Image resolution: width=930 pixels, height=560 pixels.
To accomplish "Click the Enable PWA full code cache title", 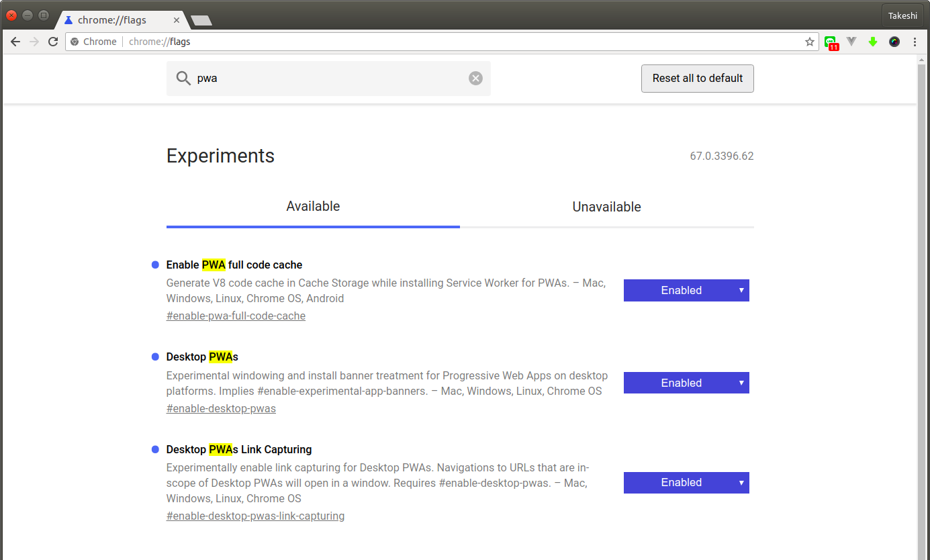I will [x=234, y=265].
